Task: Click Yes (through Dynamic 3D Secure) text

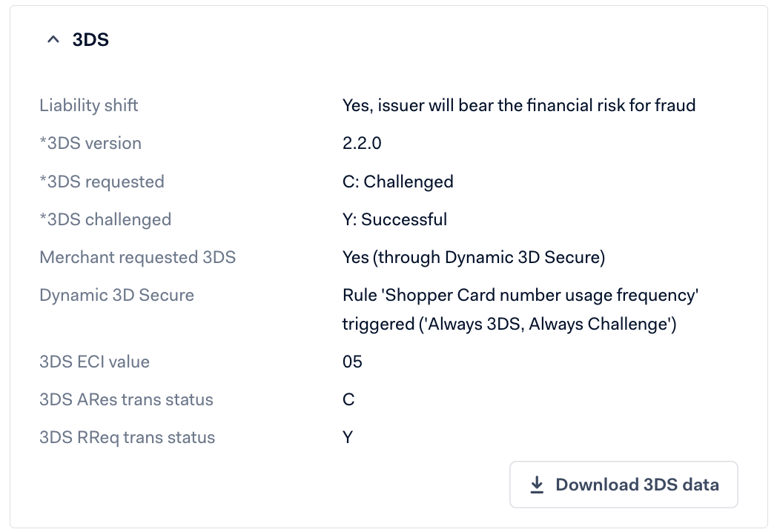Action: 474,257
